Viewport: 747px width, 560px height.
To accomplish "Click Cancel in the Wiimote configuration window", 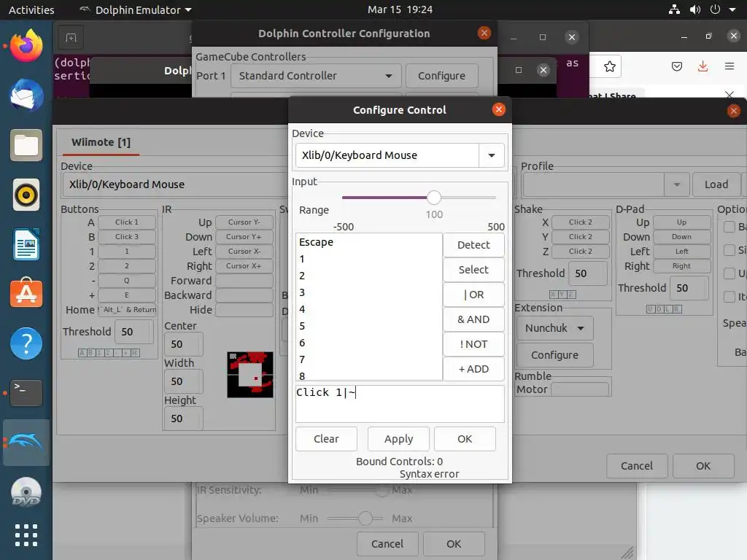I will tap(636, 466).
